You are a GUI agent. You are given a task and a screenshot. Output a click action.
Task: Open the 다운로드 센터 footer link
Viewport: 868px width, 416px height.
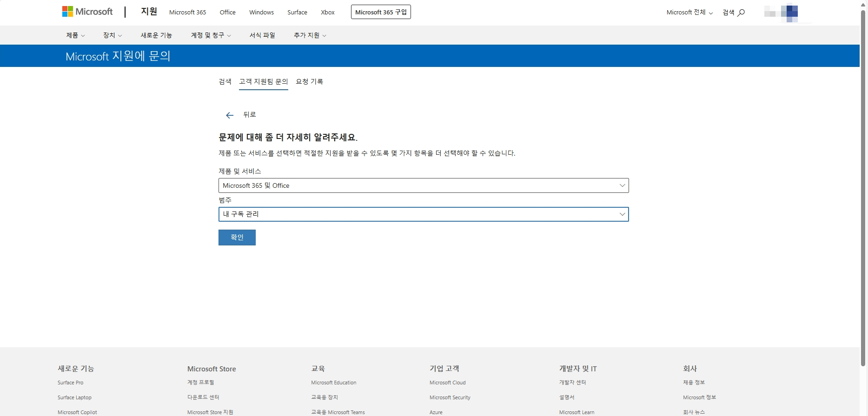203,397
